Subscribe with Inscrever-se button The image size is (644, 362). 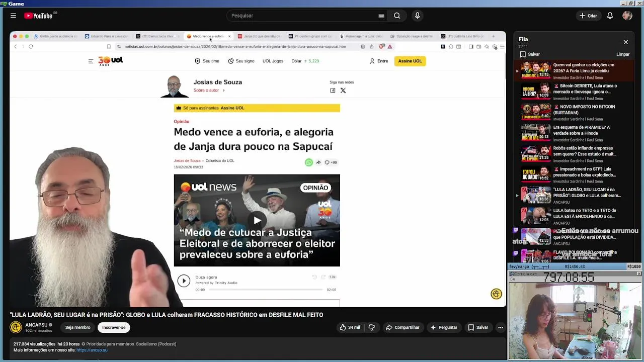(114, 327)
